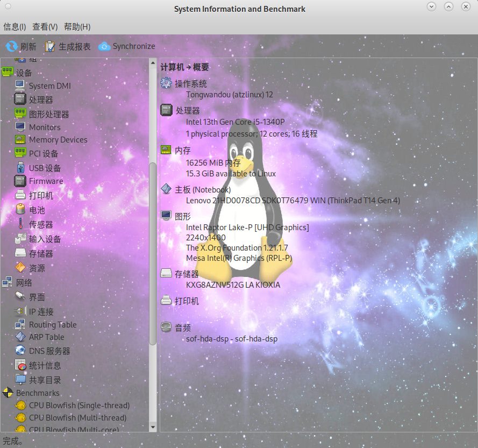Click the Lenovo 21HD0078CD motherboard text
This screenshot has height=448, width=478.
pyautogui.click(x=293, y=201)
